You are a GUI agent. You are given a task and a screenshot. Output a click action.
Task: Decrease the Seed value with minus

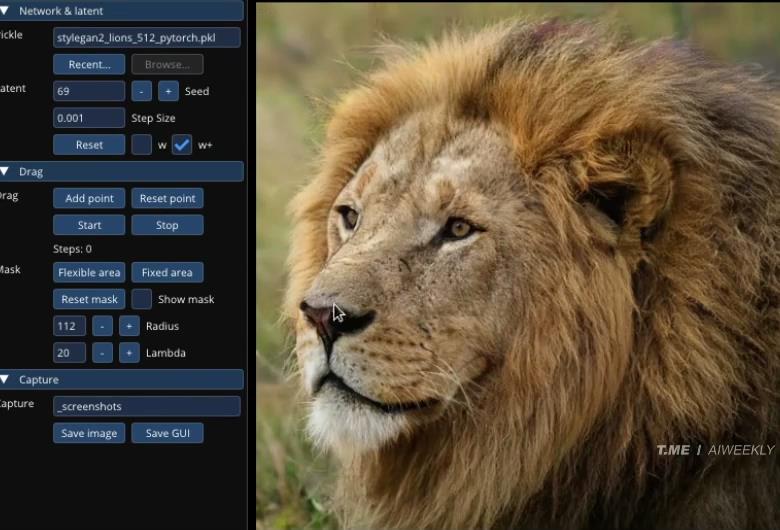[141, 91]
